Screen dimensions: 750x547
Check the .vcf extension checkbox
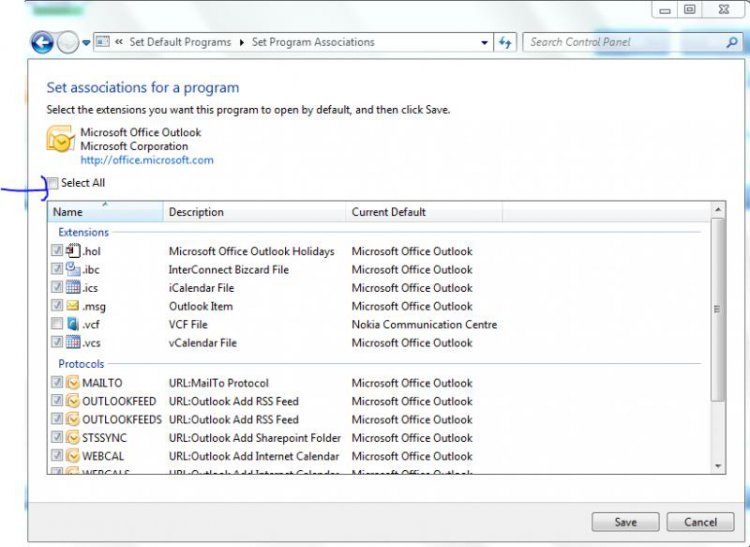point(57,324)
